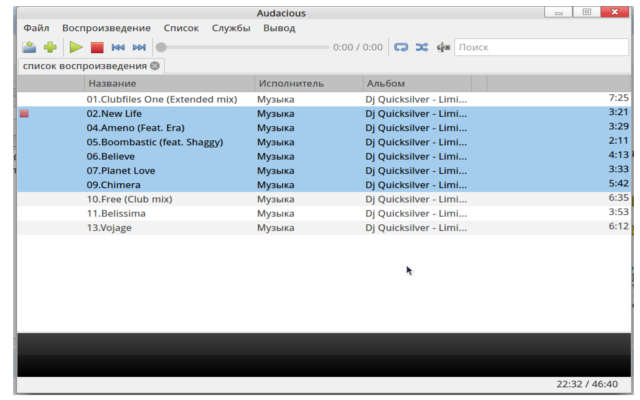Open the Вывод menu

click(x=279, y=28)
